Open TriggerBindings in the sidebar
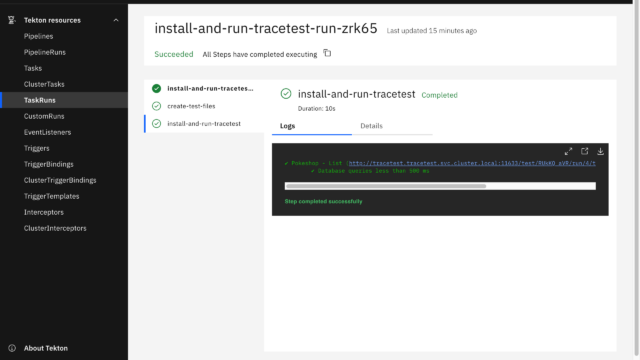This screenshot has height=360, width=640. pyautogui.click(x=49, y=164)
